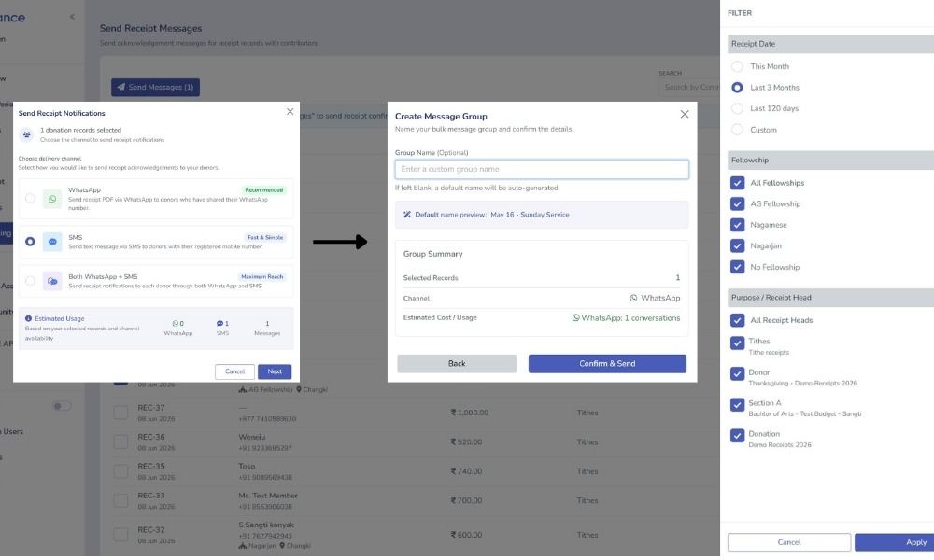Screen dimensions: 934x560
Task: Click the Estimated Usage info icon
Action: (28, 318)
